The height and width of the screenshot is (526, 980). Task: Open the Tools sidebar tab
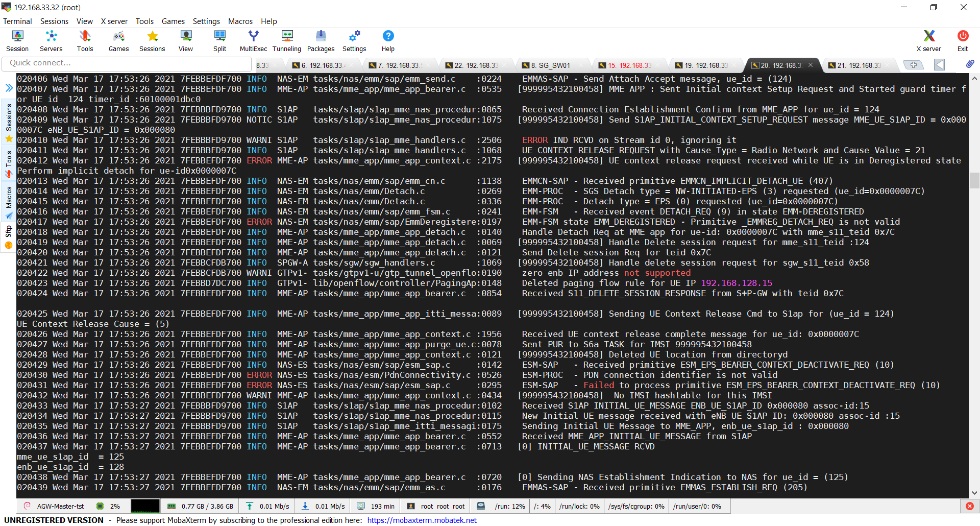(x=9, y=163)
